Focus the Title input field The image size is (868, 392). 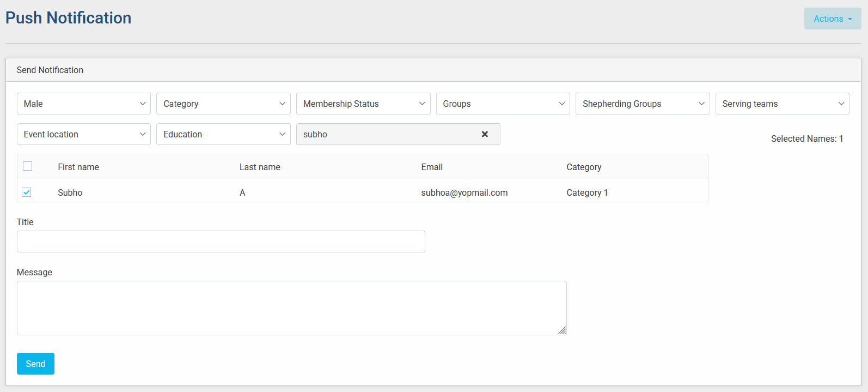[221, 242]
